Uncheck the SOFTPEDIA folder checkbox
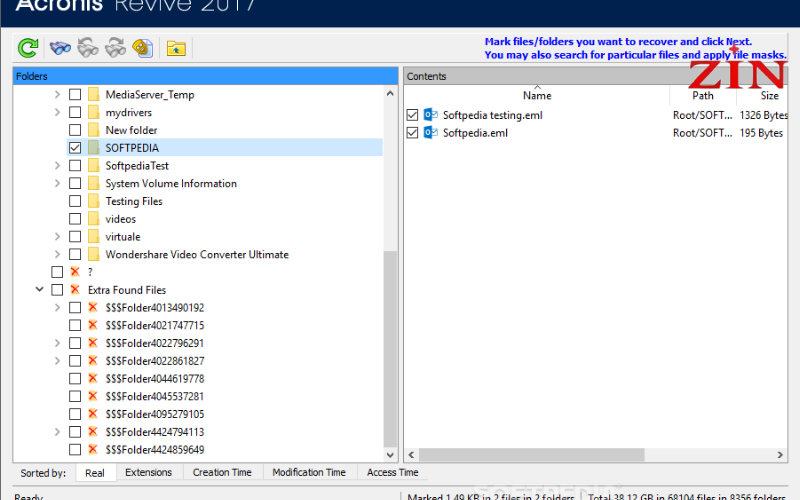800x500 pixels. pyautogui.click(x=75, y=148)
